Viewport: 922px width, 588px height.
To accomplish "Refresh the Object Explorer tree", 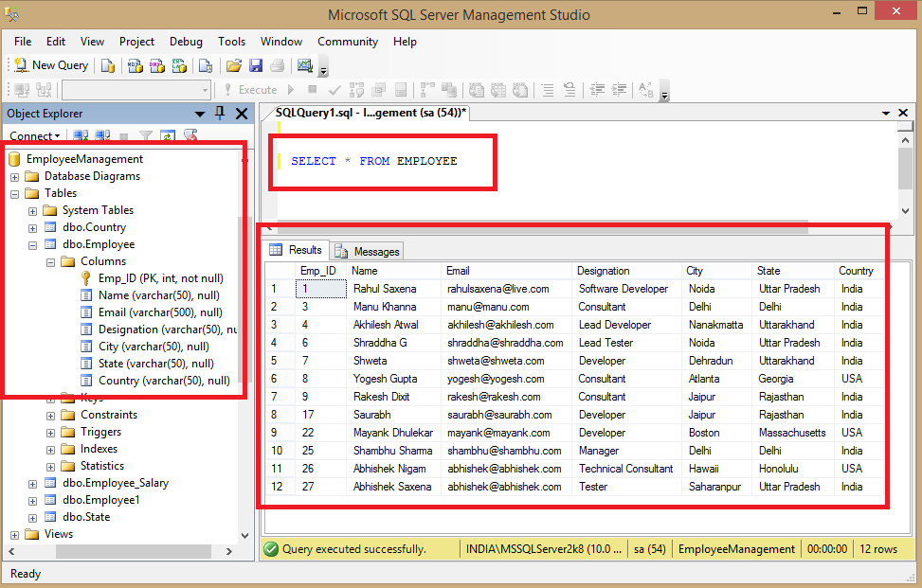I will [168, 136].
